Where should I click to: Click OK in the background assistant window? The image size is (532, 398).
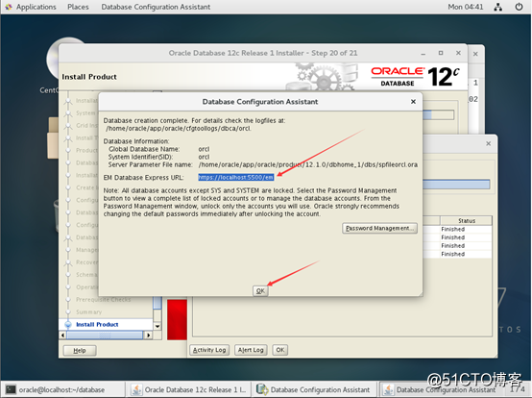279,350
